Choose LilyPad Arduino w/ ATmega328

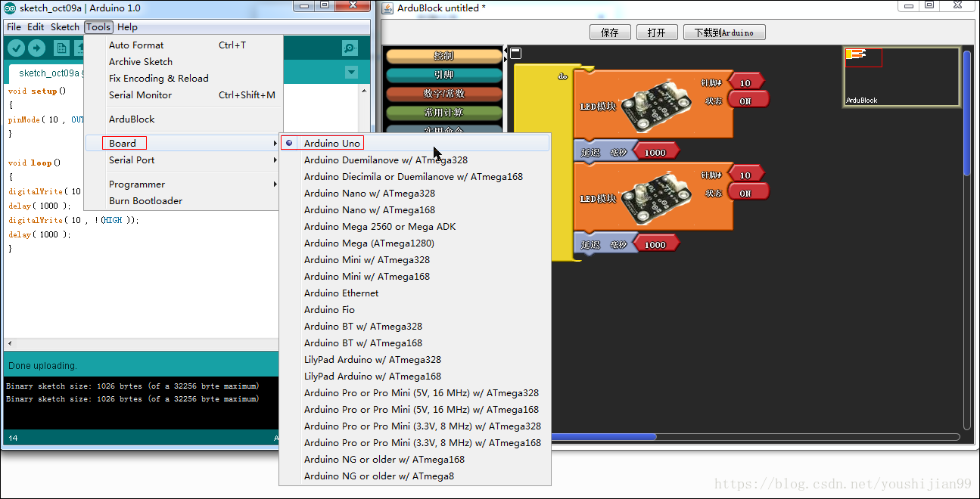pyautogui.click(x=415, y=359)
